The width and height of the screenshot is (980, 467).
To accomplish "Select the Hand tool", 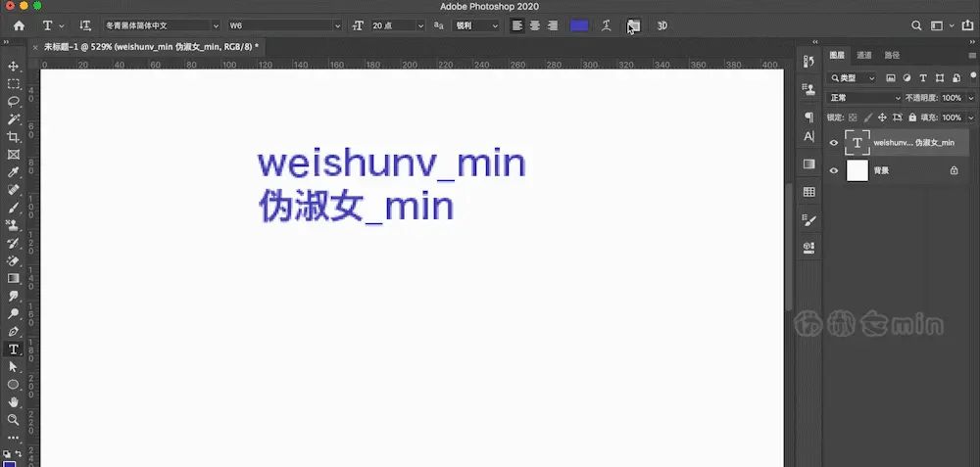I will [13, 402].
